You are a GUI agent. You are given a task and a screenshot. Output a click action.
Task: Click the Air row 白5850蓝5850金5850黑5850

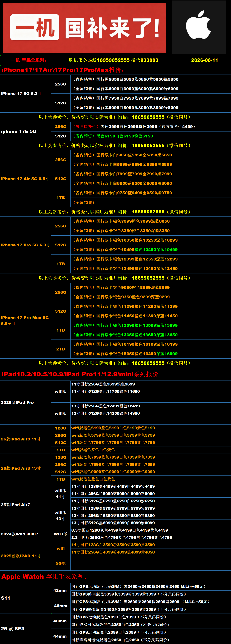point(151,155)
